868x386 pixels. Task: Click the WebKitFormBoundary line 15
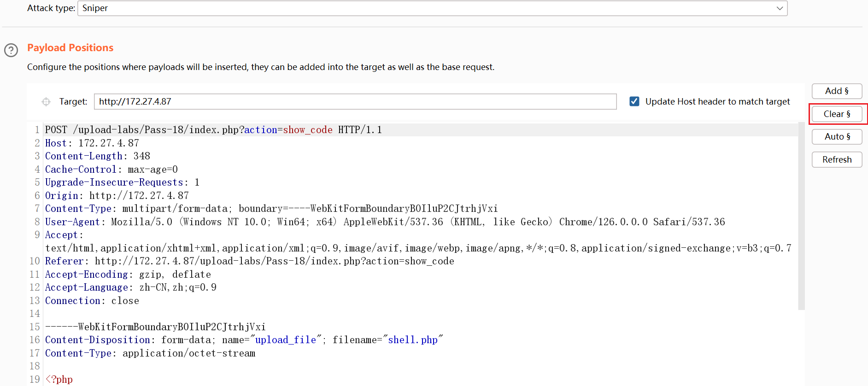pyautogui.click(x=155, y=327)
